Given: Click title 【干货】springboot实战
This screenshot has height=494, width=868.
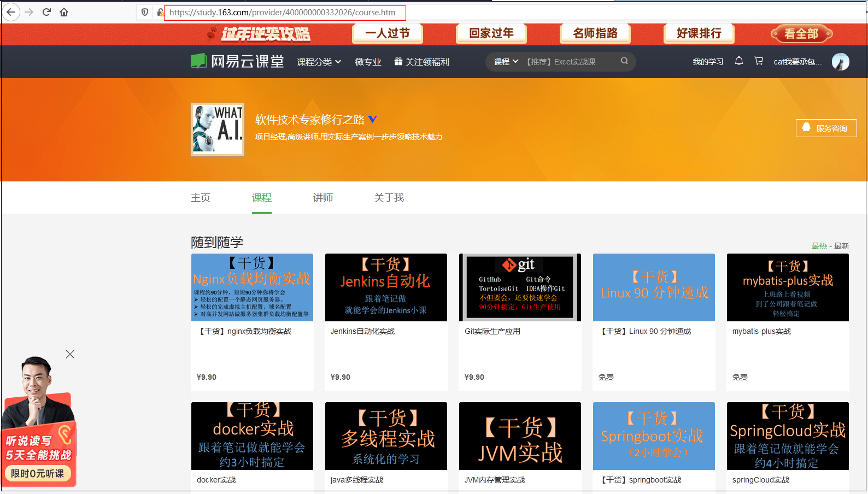Looking at the screenshot, I should click(x=640, y=480).
